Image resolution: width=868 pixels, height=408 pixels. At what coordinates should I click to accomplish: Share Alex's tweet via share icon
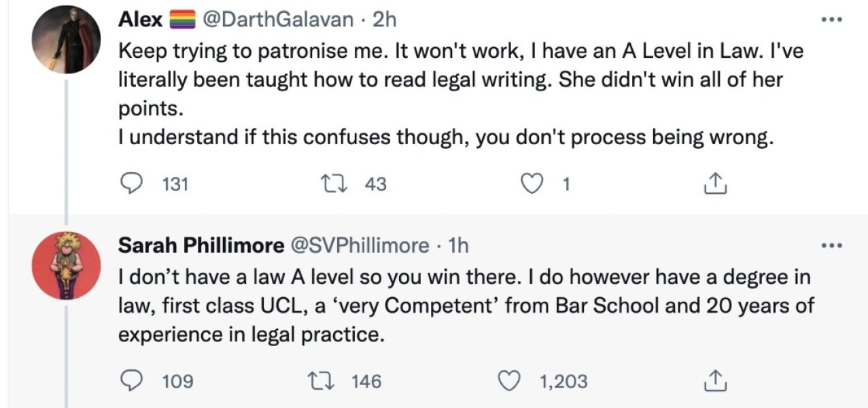(714, 183)
